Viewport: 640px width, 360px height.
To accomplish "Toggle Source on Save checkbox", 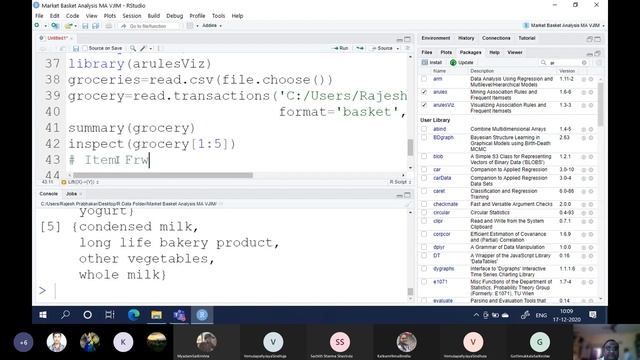I will coord(85,48).
